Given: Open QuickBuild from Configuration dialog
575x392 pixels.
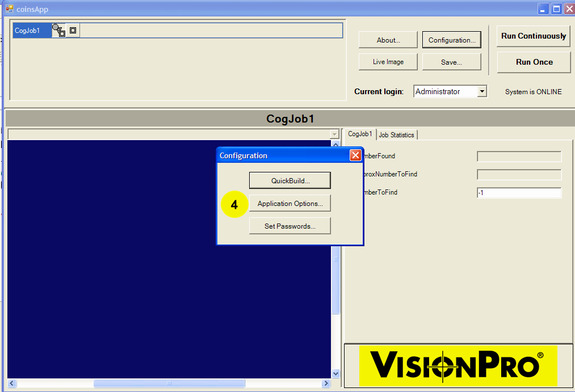Looking at the screenshot, I should tap(289, 181).
